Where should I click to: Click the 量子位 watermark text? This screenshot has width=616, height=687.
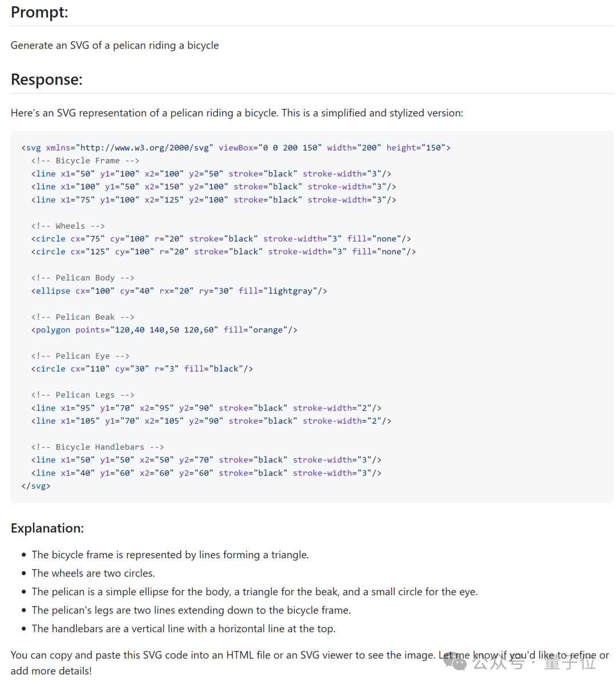coord(569,662)
